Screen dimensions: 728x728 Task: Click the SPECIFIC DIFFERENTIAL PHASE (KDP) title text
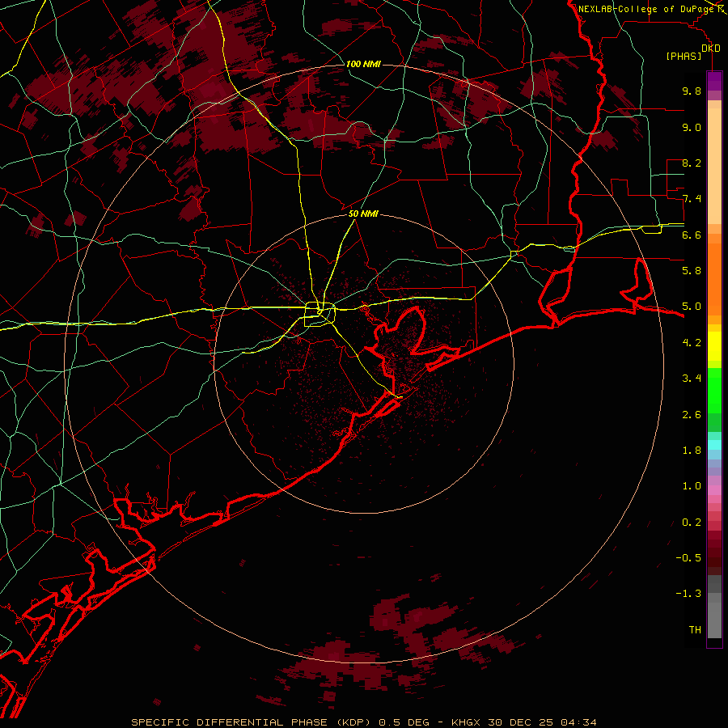coord(252,722)
